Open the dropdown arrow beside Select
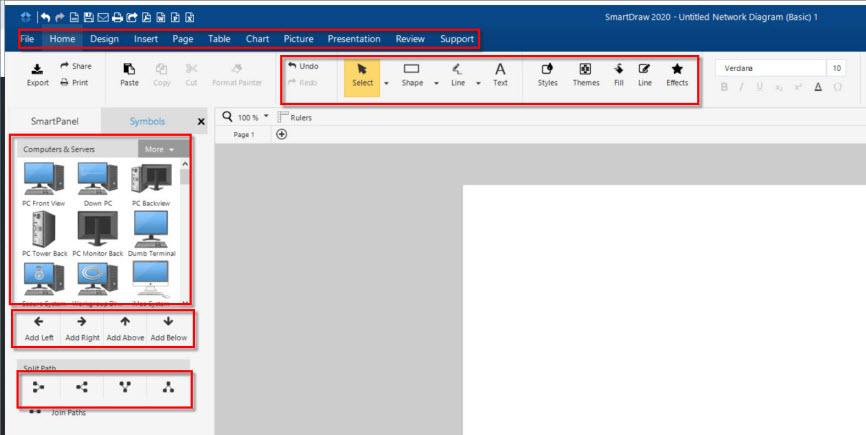 pyautogui.click(x=386, y=83)
